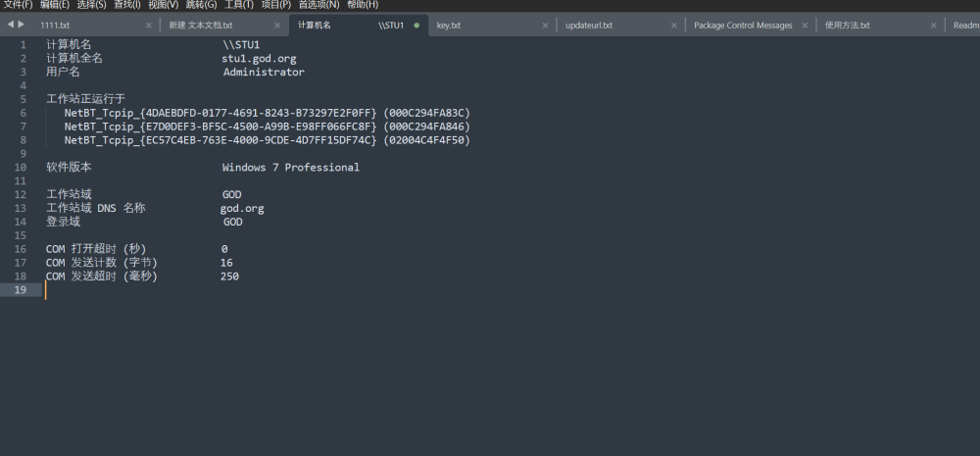Screen dimensions: 980x456
Task: Open the 查找(I) menu
Action: pyautogui.click(x=127, y=5)
